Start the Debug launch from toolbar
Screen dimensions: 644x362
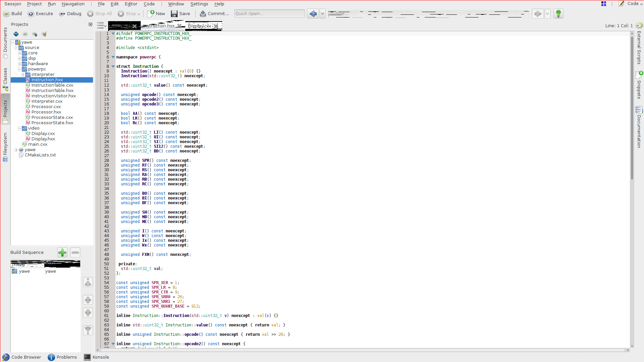(70, 14)
